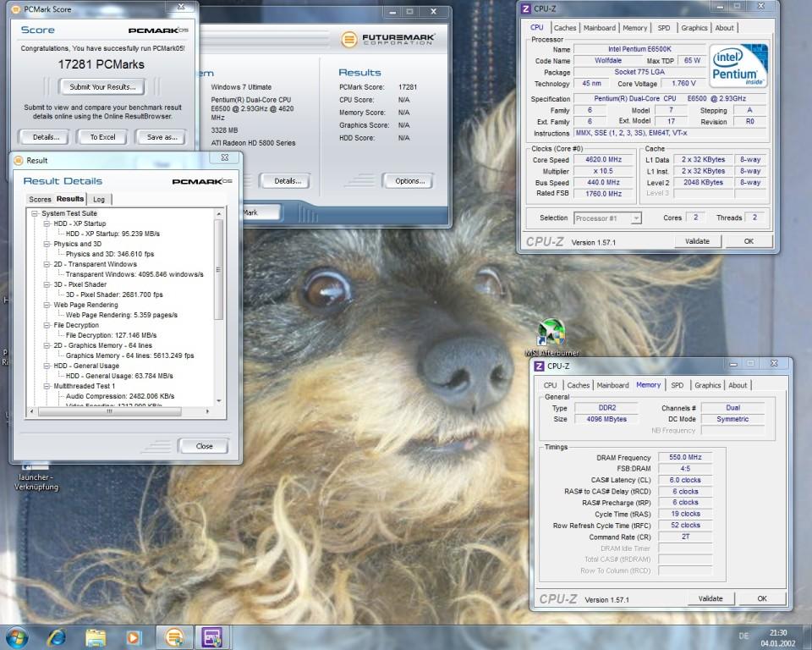
Task: Switch to PCMark05 taskbar button
Action: point(174,637)
